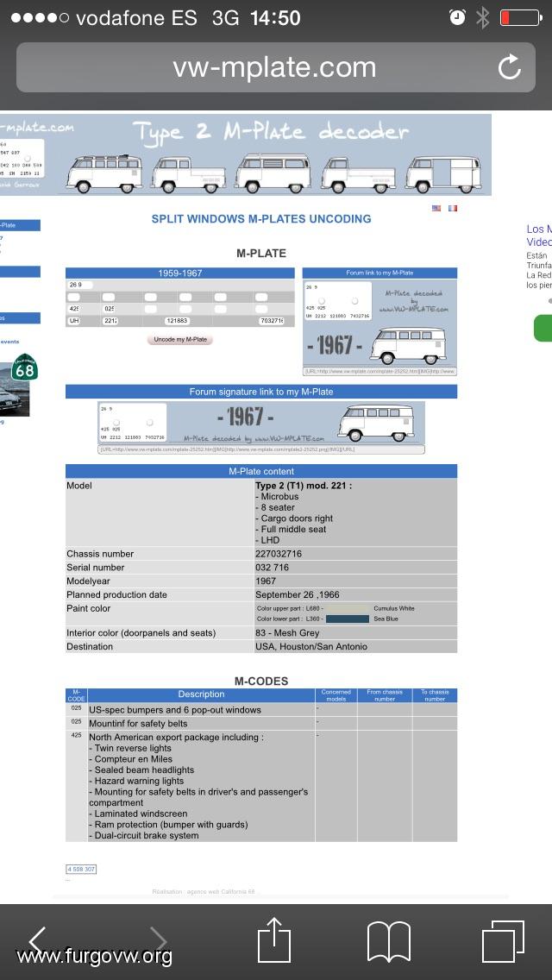Click the 'To chassis number' column header

435,695
